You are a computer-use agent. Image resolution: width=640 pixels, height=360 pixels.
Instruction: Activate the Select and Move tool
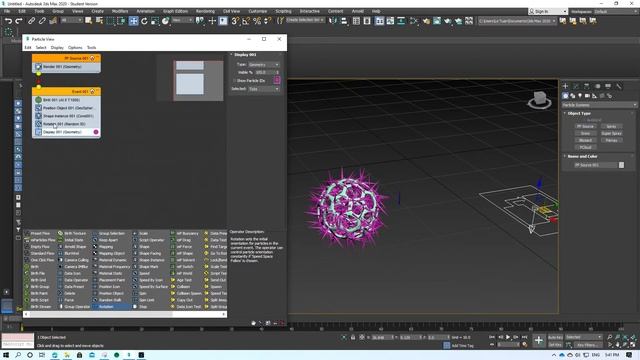133,20
